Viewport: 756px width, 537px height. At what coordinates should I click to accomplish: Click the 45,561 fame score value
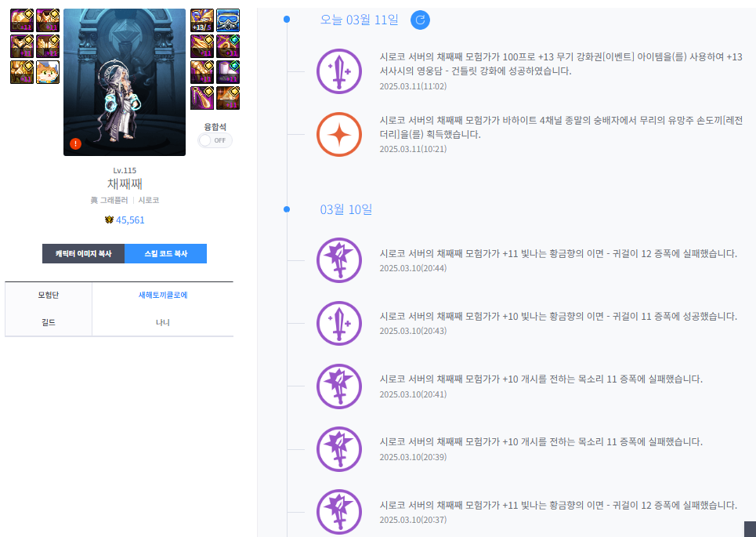130,220
